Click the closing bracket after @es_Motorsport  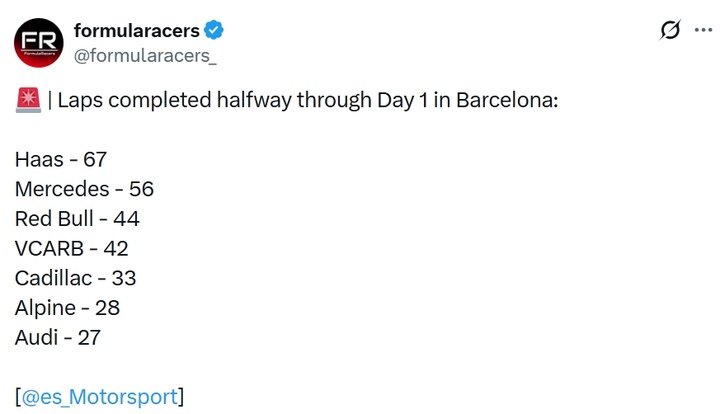click(181, 397)
